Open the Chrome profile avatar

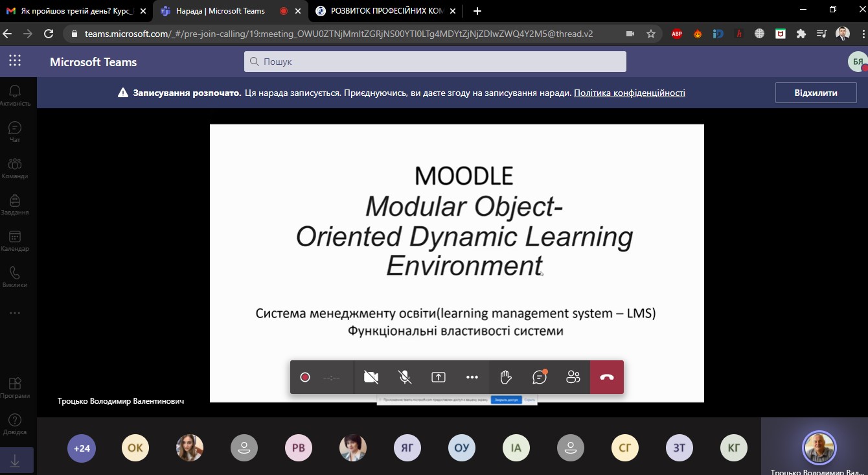[843, 34]
